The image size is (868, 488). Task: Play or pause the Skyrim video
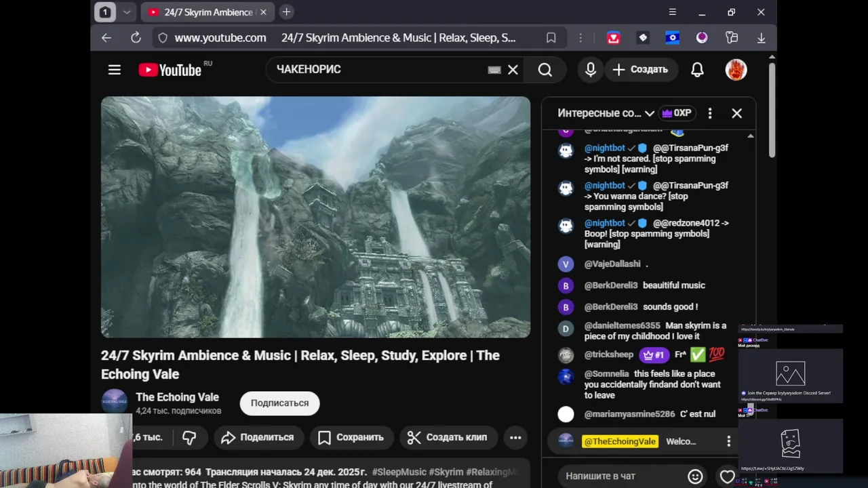point(315,217)
